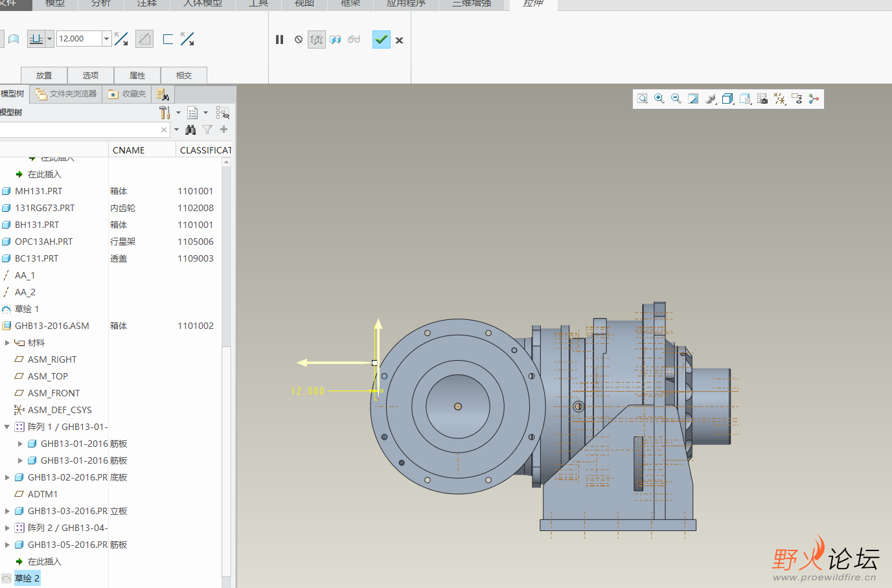The width and height of the screenshot is (892, 588).
Task: Expand the show list dropdown arrow
Action: (x=206, y=113)
